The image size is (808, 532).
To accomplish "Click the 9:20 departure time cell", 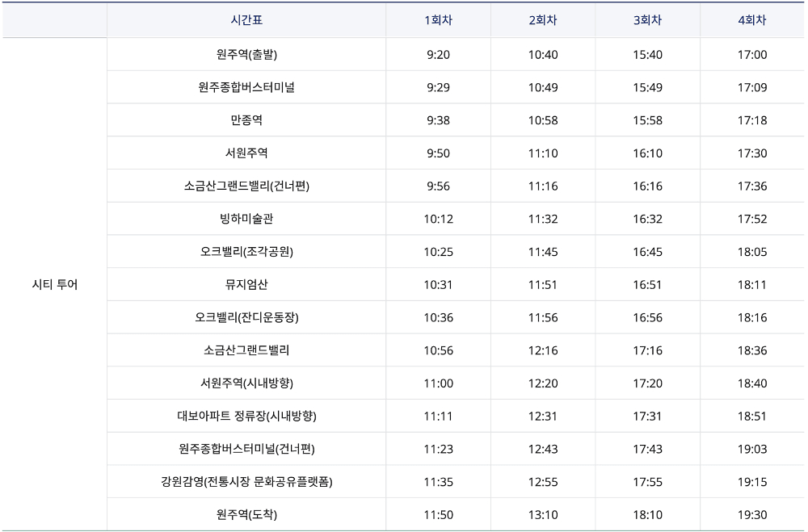I will [437, 53].
